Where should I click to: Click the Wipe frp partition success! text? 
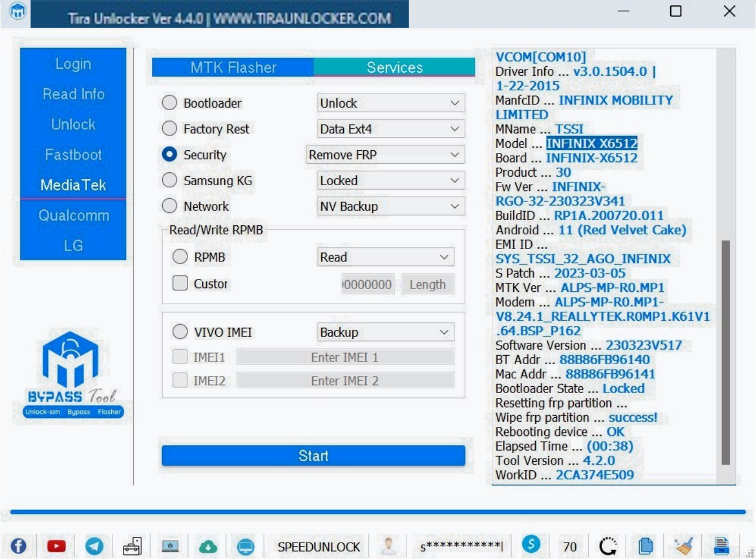coord(576,417)
